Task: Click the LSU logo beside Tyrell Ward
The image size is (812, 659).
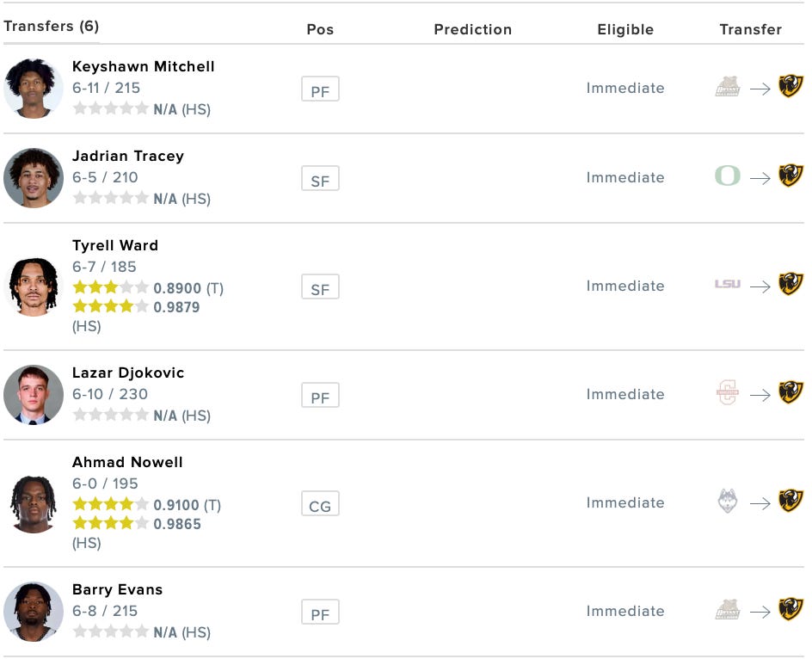Action: pyautogui.click(x=727, y=284)
